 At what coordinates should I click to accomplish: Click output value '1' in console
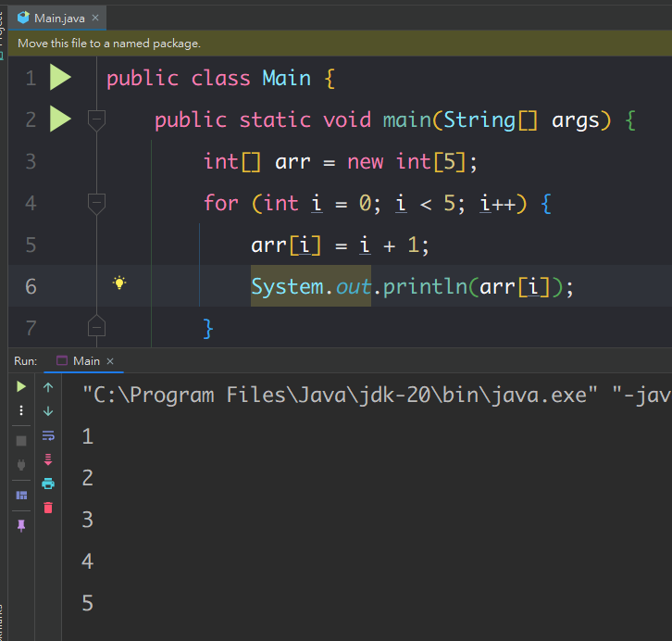click(x=87, y=436)
